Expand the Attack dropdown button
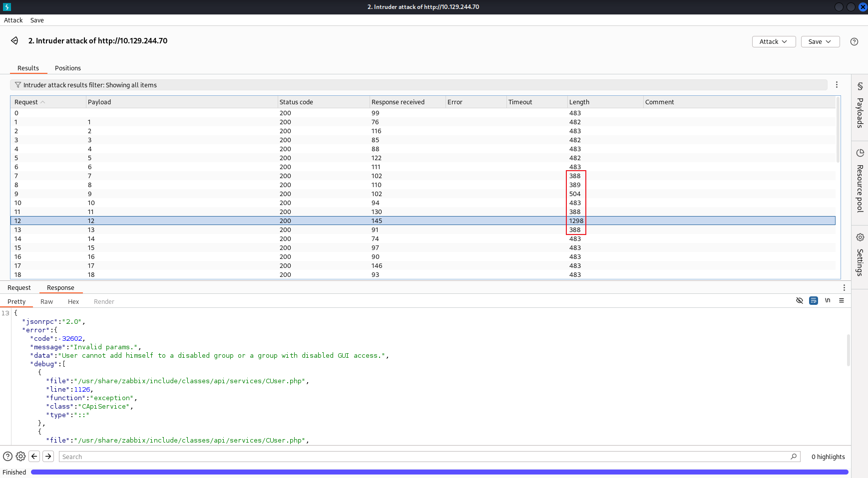 click(x=774, y=42)
